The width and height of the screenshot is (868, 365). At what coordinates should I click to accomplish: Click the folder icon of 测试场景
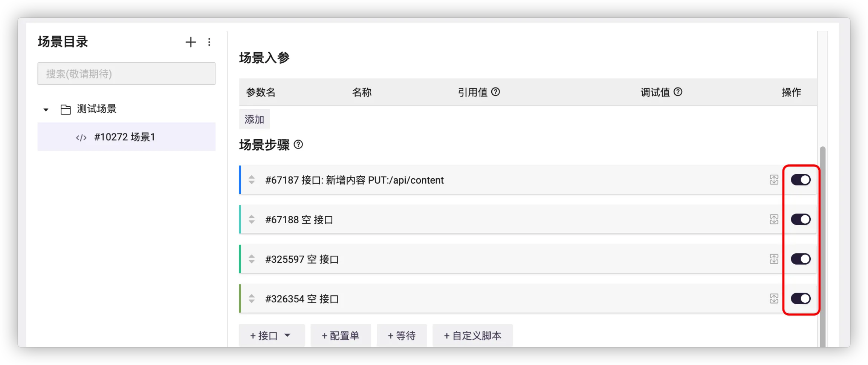66,109
